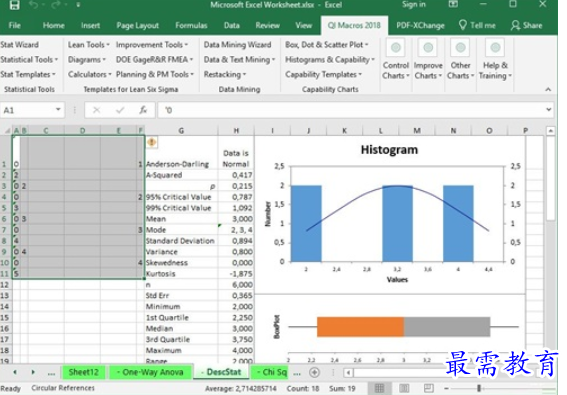Click the Enter checkmark formula bar icon

pos(120,110)
